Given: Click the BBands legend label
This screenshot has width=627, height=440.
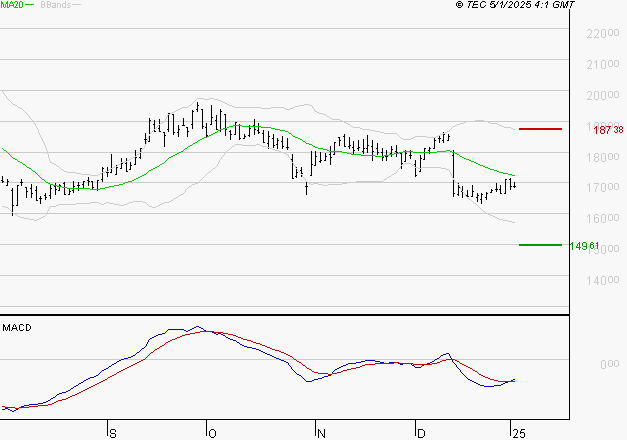Looking at the screenshot, I should (56, 5).
